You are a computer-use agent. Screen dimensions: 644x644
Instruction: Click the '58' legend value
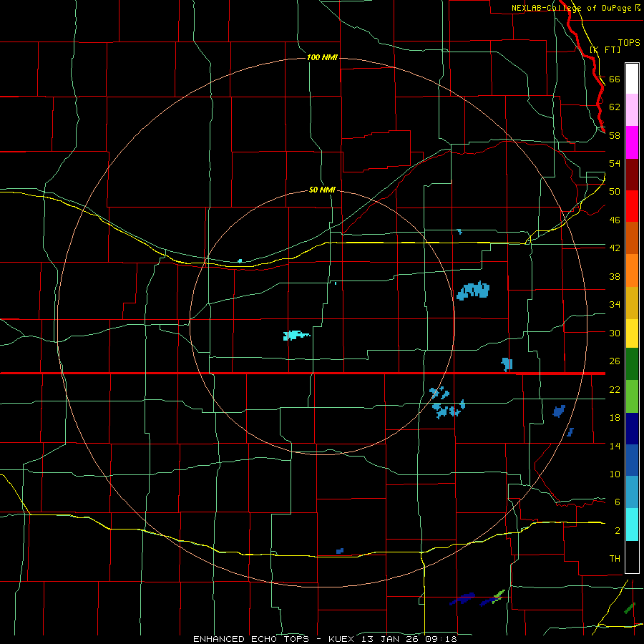[615, 135]
